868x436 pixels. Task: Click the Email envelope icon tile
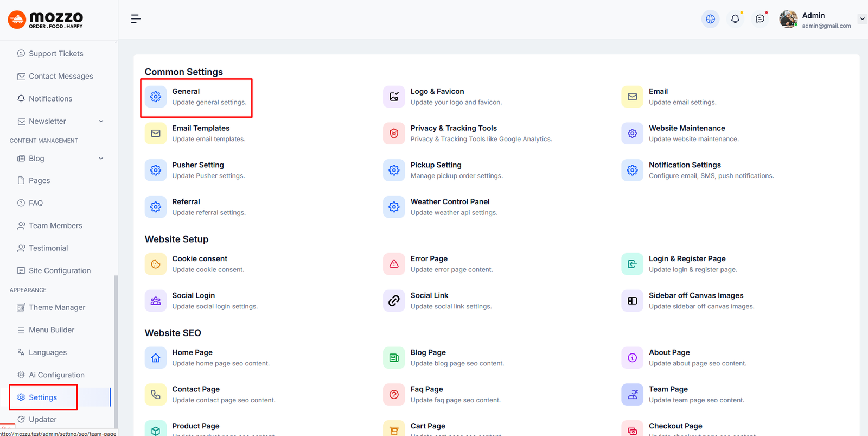(x=632, y=97)
